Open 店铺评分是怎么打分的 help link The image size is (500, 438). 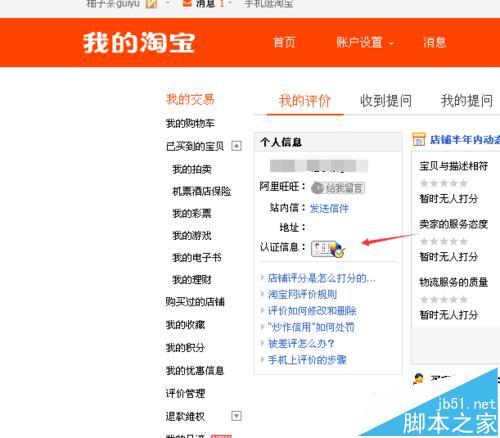(x=322, y=278)
